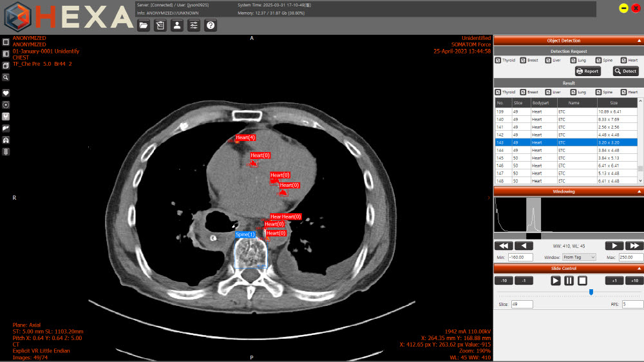
Task: Select the heart icon in left sidebar
Action: (6, 92)
